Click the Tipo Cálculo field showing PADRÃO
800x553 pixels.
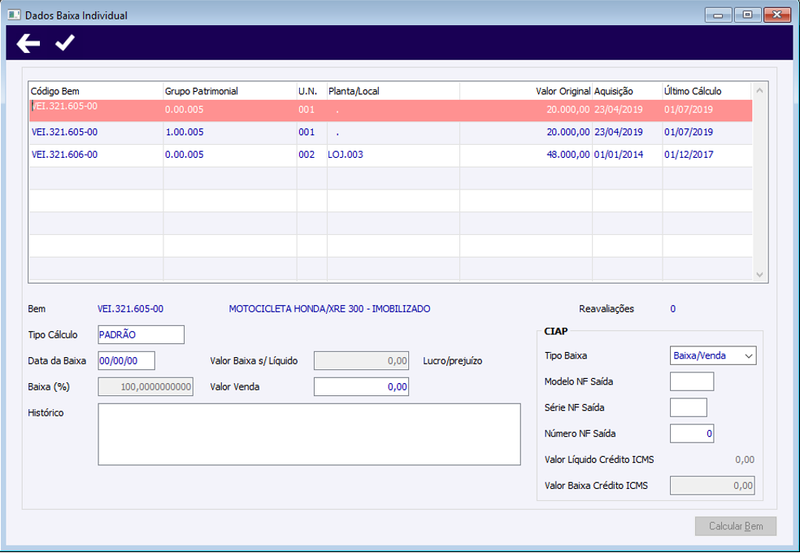(141, 335)
